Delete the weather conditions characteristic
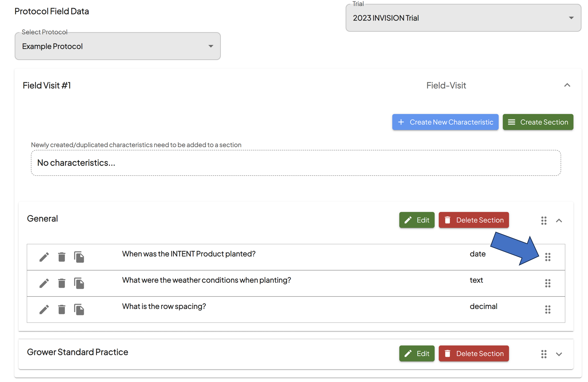This screenshot has width=588, height=382. click(62, 283)
